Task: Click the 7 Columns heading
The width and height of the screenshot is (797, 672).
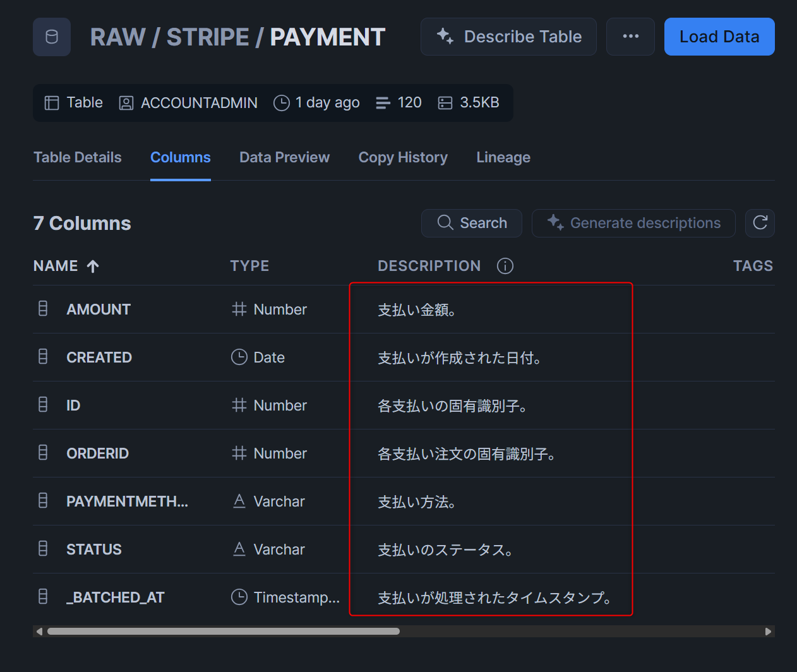Action: pos(82,223)
